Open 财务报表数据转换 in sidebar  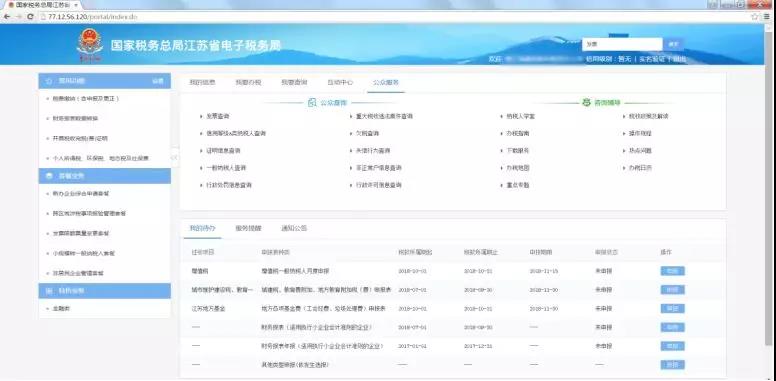(76, 119)
